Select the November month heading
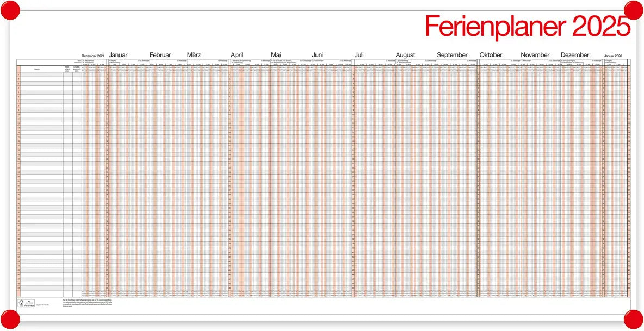This screenshot has width=644, height=331. [x=535, y=55]
